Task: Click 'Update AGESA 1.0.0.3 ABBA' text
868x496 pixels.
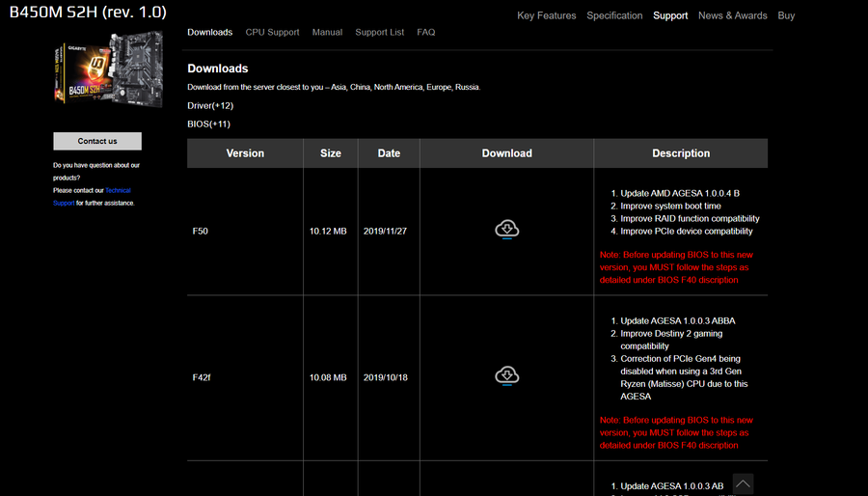Action: (x=678, y=321)
